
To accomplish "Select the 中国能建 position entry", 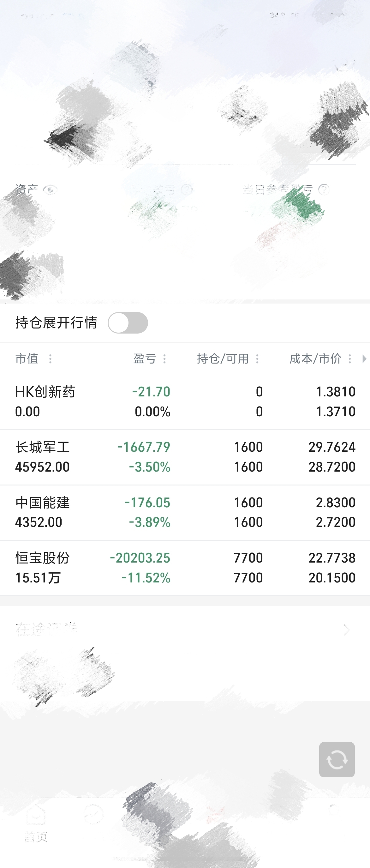I will (185, 513).
